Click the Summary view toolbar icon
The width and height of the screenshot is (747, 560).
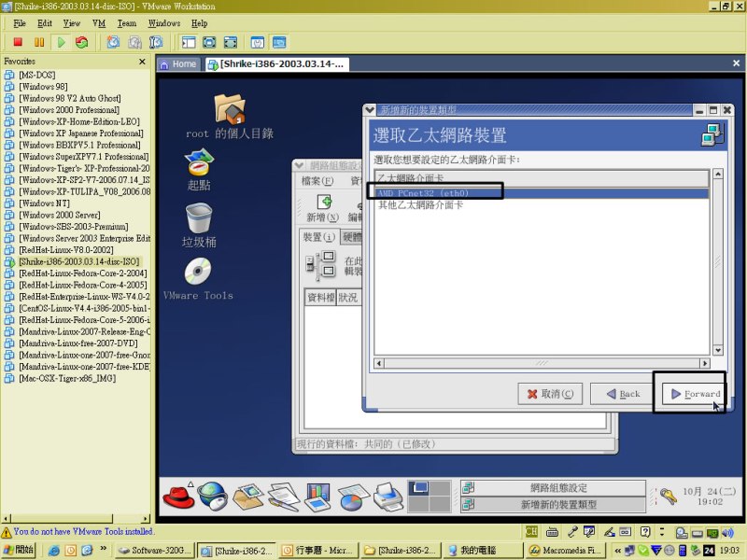258,42
